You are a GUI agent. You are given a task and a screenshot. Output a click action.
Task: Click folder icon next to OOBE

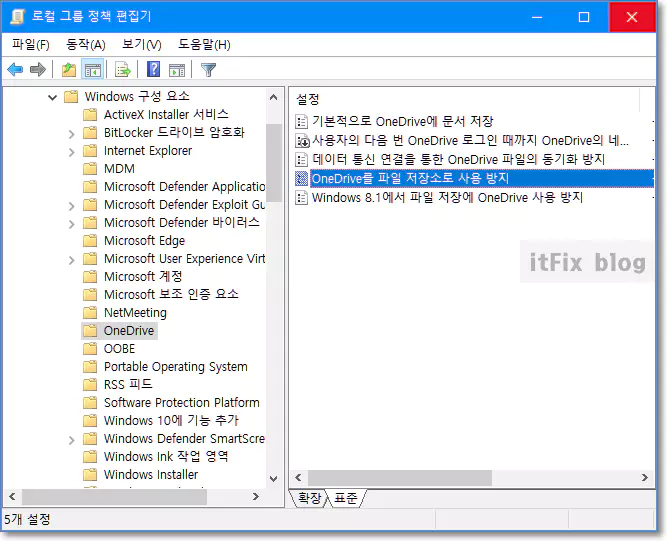(x=90, y=349)
